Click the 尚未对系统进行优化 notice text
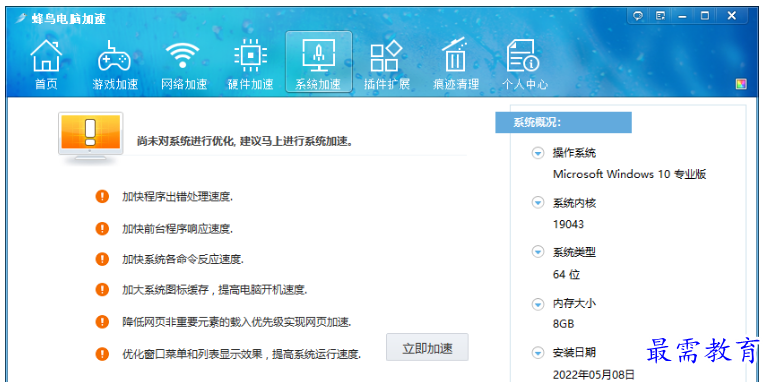This screenshot has width=768, height=382. click(245, 142)
